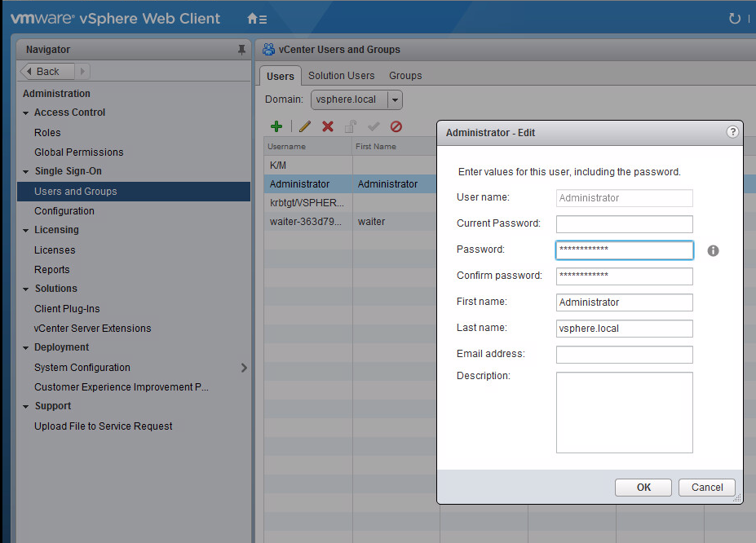This screenshot has height=543, width=756.
Task: Confirm the edit with OK
Action: pos(643,487)
